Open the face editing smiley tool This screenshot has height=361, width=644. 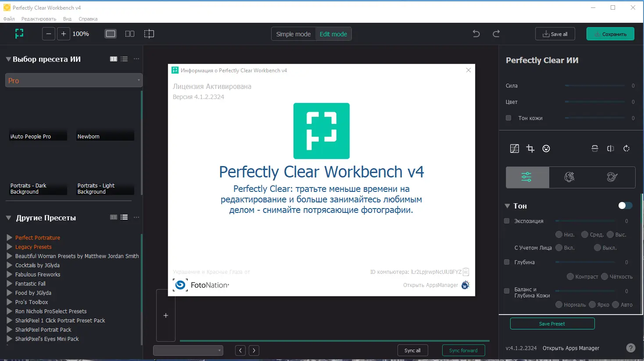pyautogui.click(x=546, y=149)
